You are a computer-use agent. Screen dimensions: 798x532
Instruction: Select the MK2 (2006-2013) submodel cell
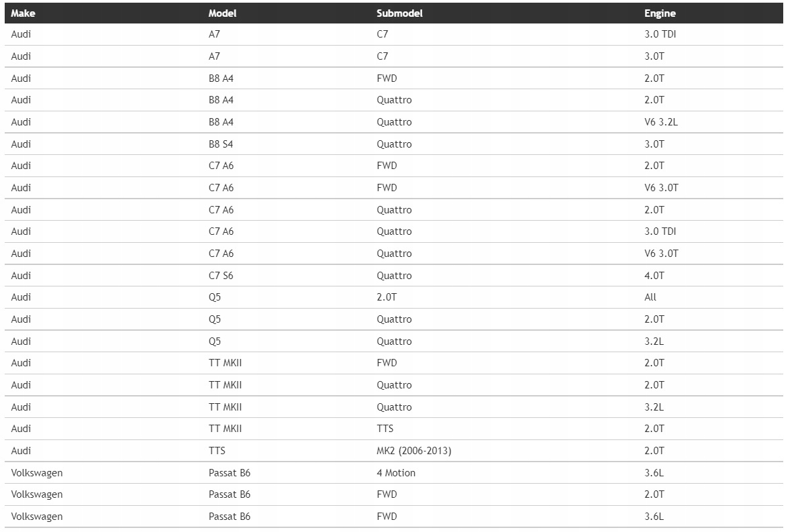pyautogui.click(x=413, y=451)
